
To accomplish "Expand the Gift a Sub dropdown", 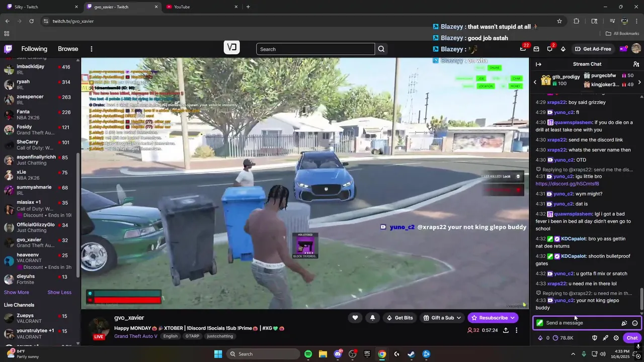I will pyautogui.click(x=459, y=318).
